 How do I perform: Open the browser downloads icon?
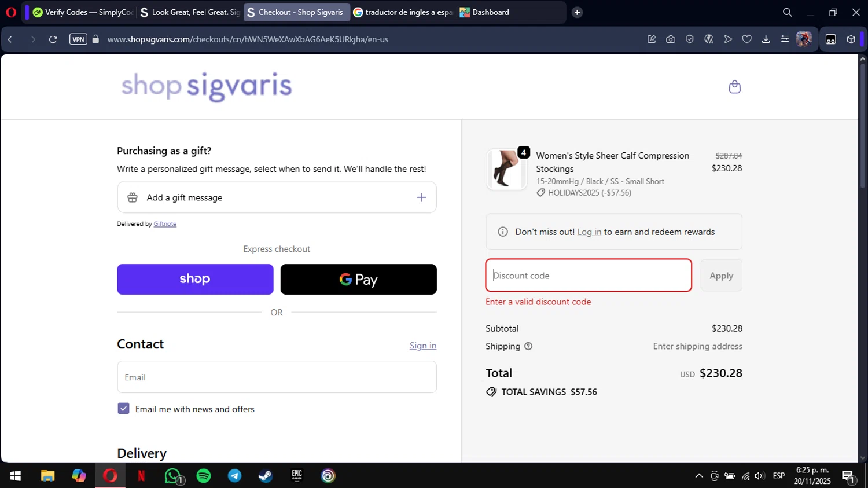pyautogui.click(x=766, y=39)
